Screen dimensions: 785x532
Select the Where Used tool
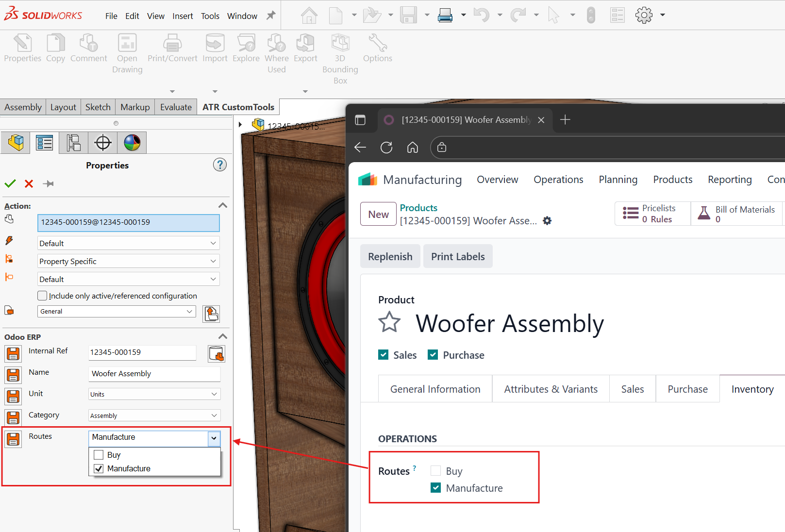276,49
